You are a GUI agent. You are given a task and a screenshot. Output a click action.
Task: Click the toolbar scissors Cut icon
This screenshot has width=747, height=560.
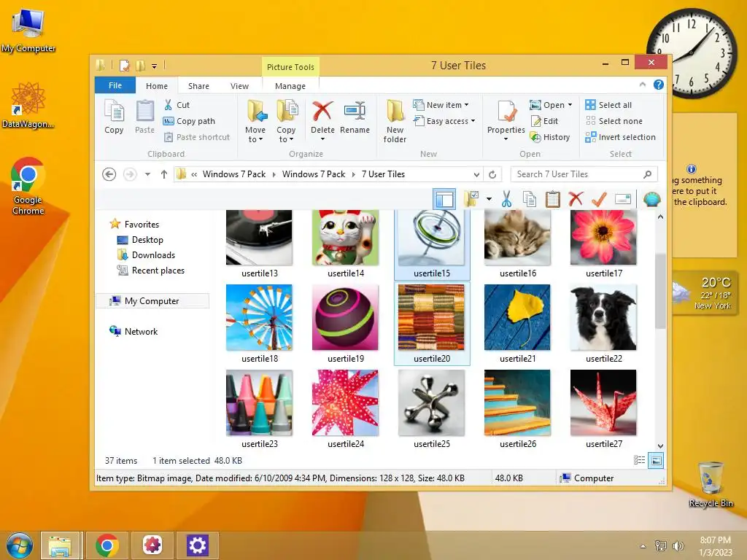(506, 199)
